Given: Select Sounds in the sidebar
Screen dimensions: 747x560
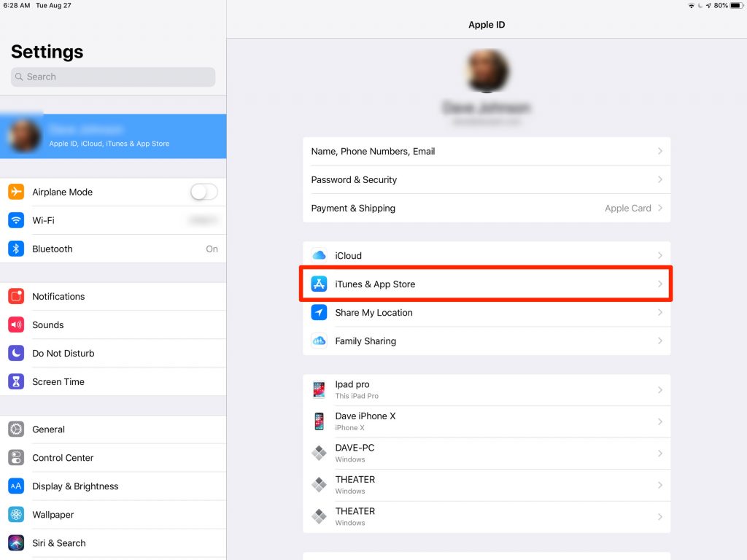Looking at the screenshot, I should 113,324.
